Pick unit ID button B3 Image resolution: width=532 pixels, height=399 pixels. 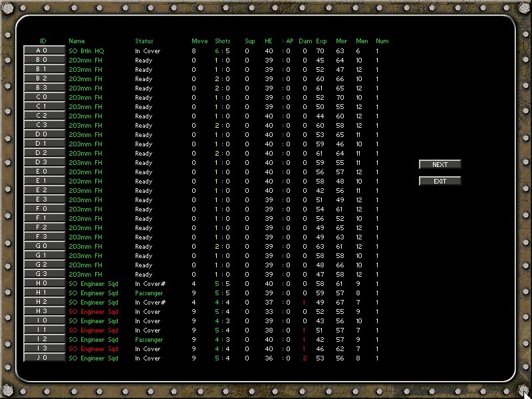(44, 88)
